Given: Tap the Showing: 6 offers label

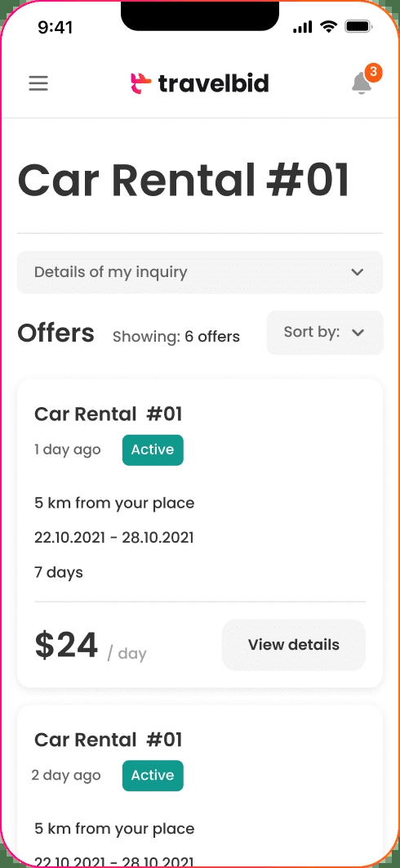Looking at the screenshot, I should tap(176, 336).
